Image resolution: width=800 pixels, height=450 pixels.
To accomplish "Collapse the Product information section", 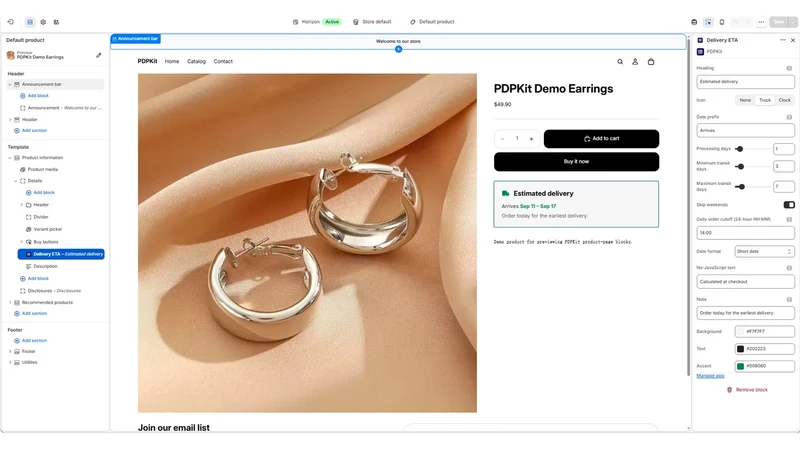I will point(10,158).
